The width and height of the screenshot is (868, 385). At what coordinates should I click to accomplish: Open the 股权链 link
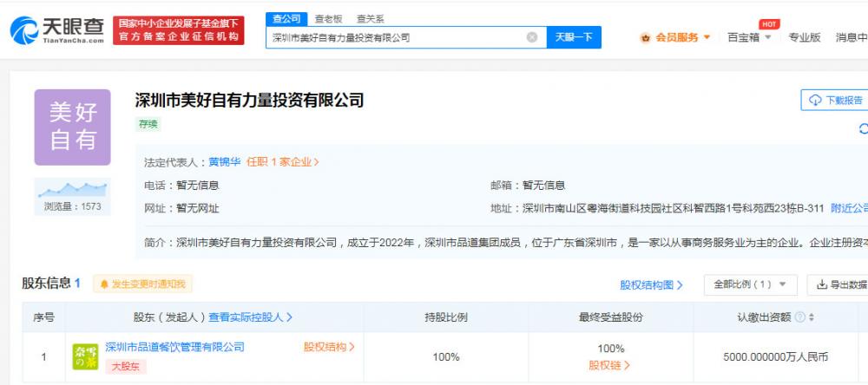(609, 366)
